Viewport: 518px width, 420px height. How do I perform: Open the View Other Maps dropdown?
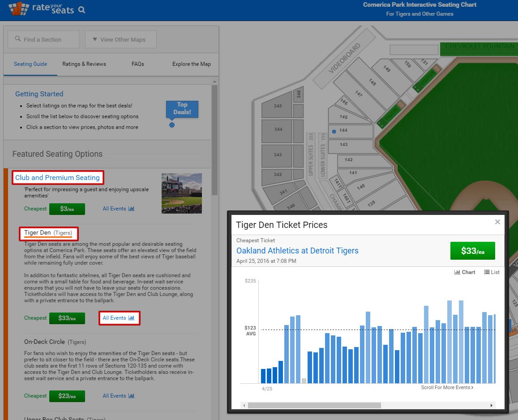[120, 39]
